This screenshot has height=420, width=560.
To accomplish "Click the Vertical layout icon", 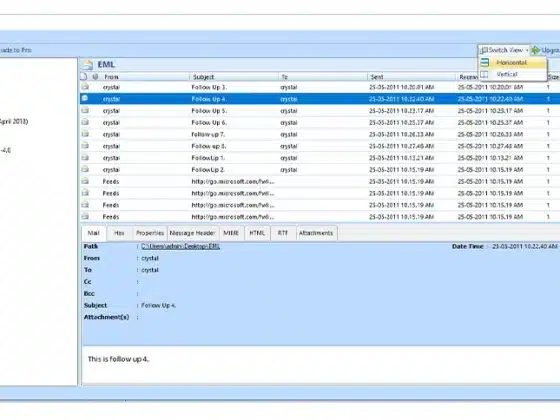I will point(484,74).
